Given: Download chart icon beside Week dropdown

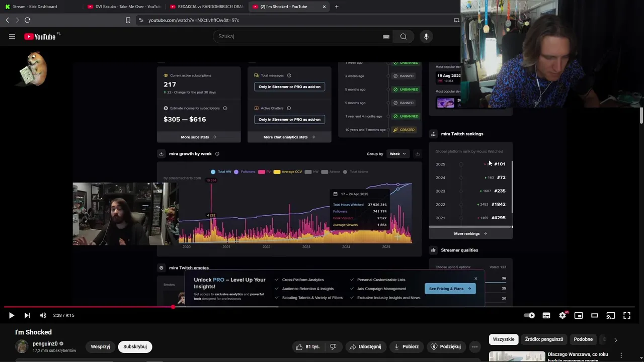Looking at the screenshot, I should point(417,154).
